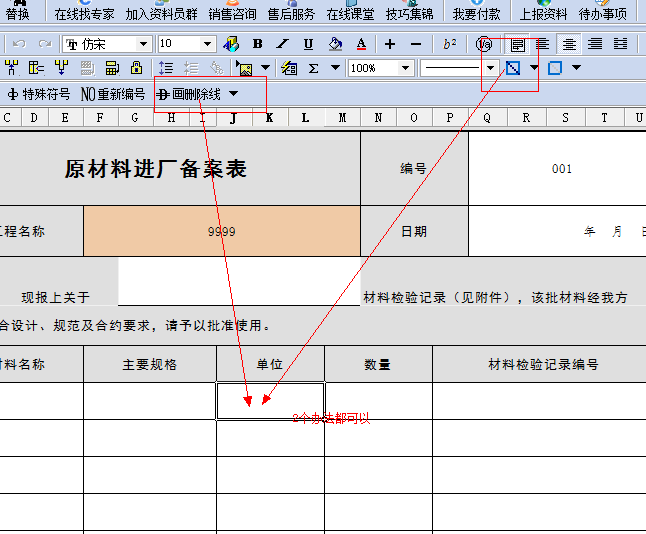This screenshot has height=534, width=646.
Task: Select the orange cell containing 9999
Action: tap(221, 231)
